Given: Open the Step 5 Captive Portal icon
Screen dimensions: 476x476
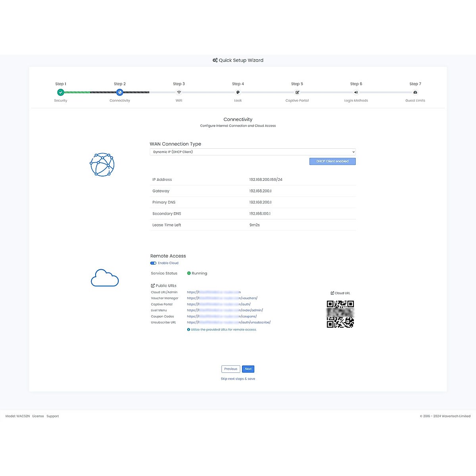Looking at the screenshot, I should (x=297, y=92).
